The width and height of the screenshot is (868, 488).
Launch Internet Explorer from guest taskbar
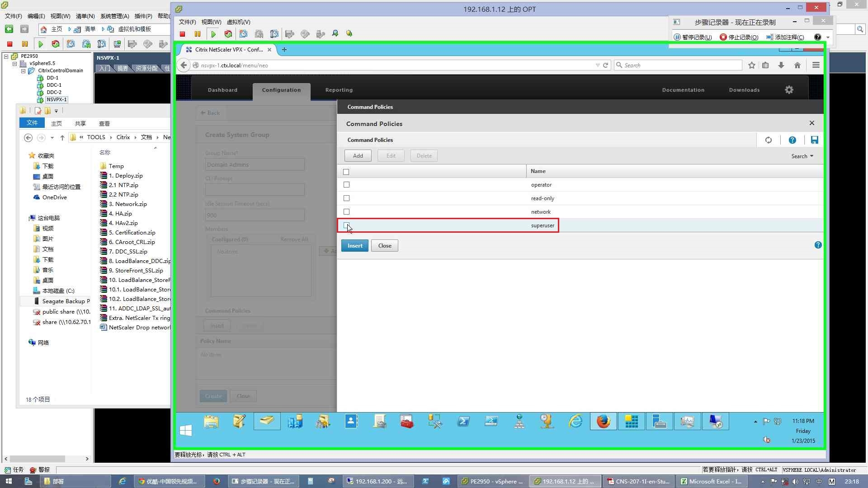575,421
